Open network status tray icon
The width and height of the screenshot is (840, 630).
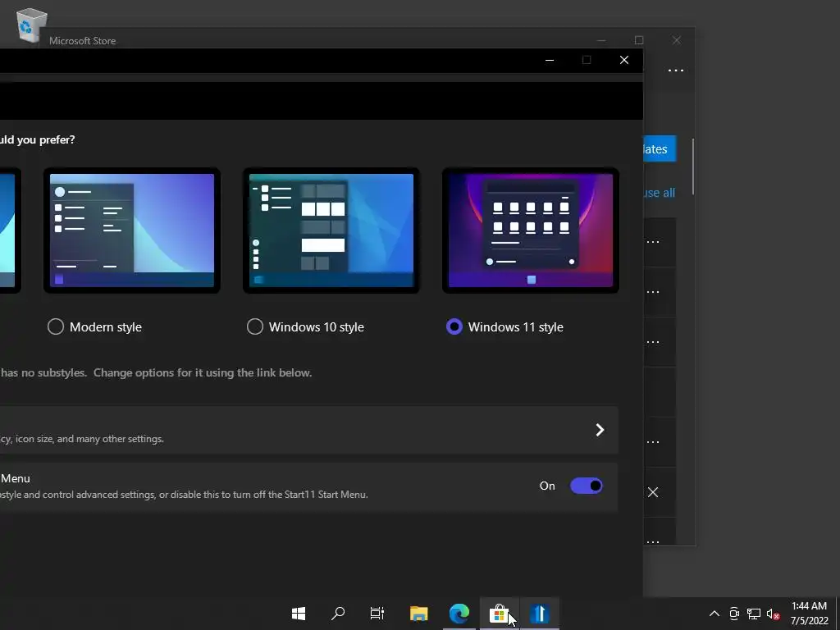(x=754, y=614)
